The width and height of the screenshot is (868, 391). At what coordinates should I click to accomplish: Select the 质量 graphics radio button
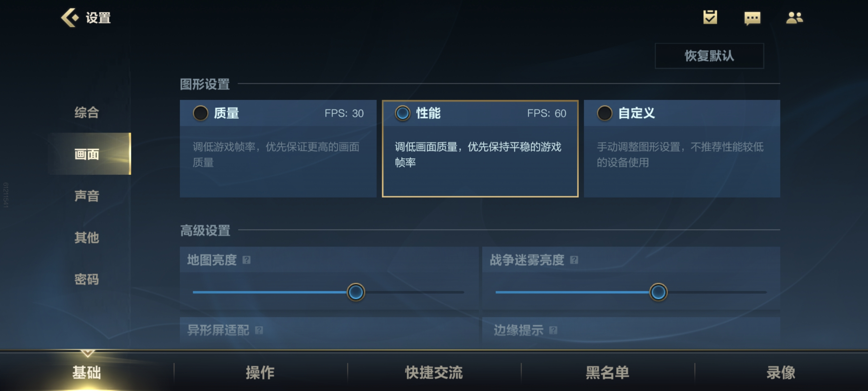200,113
